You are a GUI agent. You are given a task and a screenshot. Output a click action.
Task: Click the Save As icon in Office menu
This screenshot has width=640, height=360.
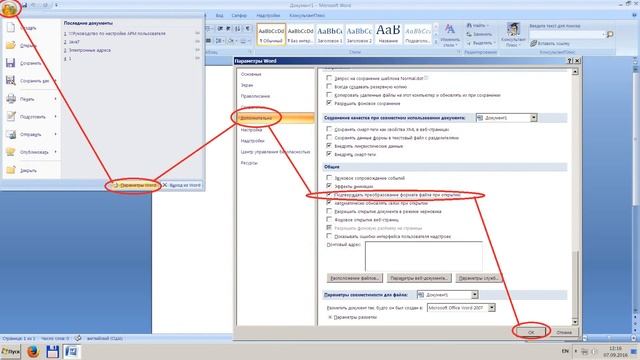[11, 80]
